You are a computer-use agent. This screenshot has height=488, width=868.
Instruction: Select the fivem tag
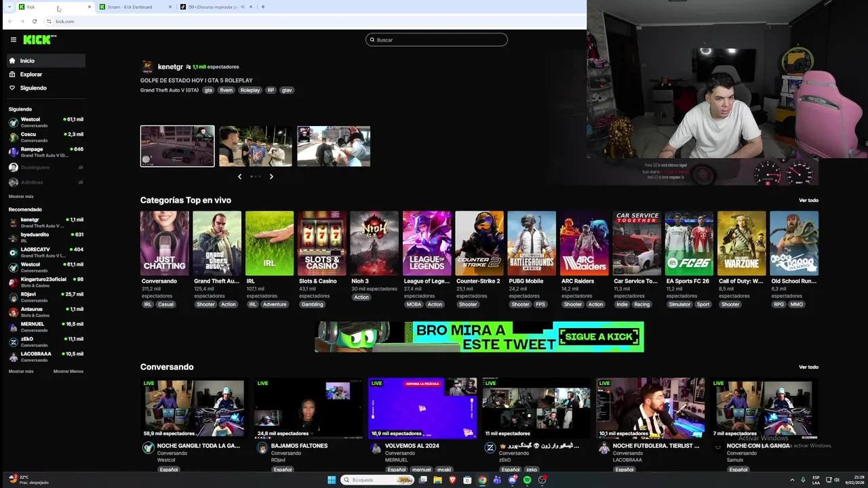point(226,90)
